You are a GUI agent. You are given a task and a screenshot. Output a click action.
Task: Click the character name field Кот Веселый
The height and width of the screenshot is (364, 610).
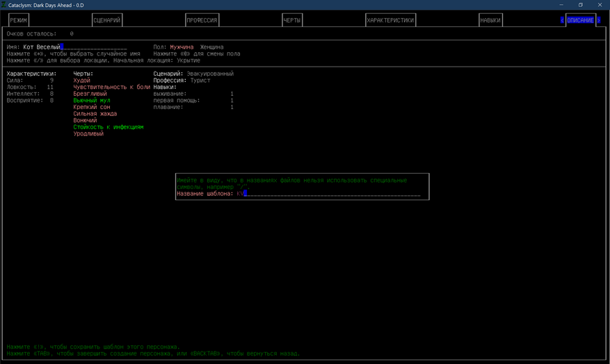tap(74, 47)
